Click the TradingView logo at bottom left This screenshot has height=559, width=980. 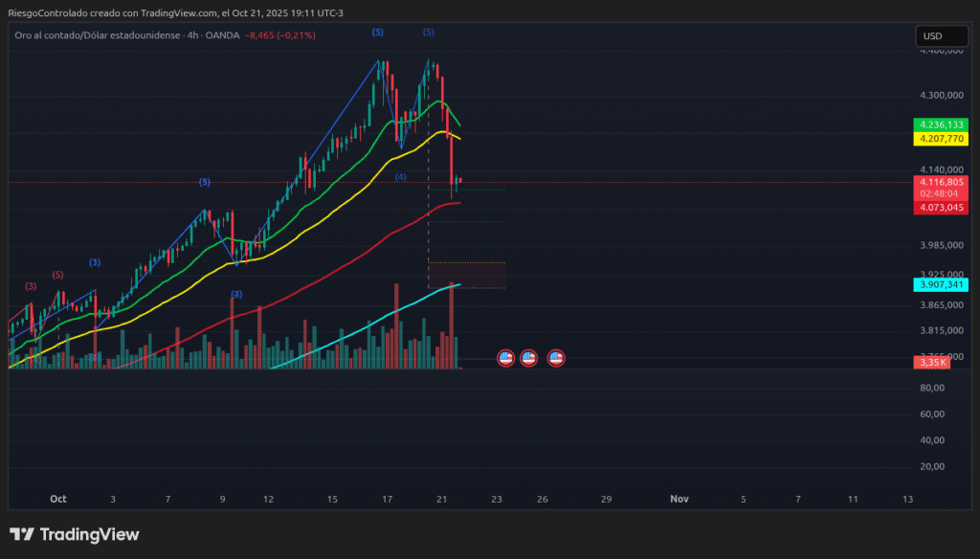pyautogui.click(x=75, y=534)
